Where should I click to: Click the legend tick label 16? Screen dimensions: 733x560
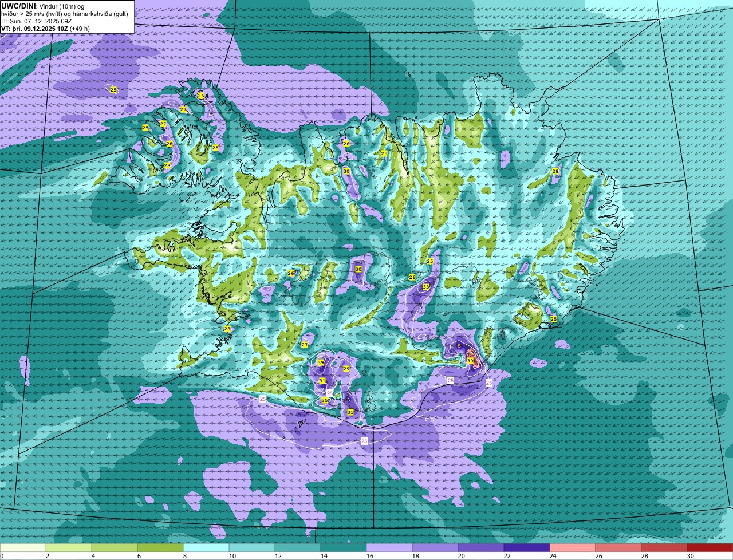(x=370, y=556)
